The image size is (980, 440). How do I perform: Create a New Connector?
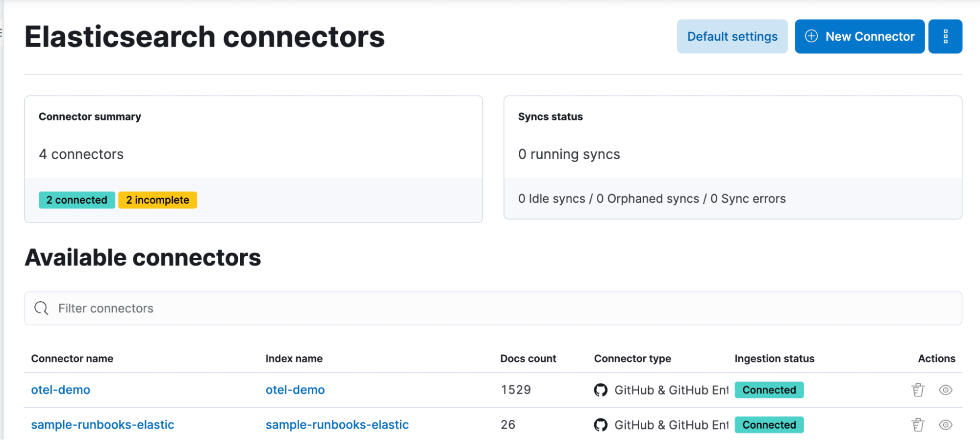pos(859,36)
